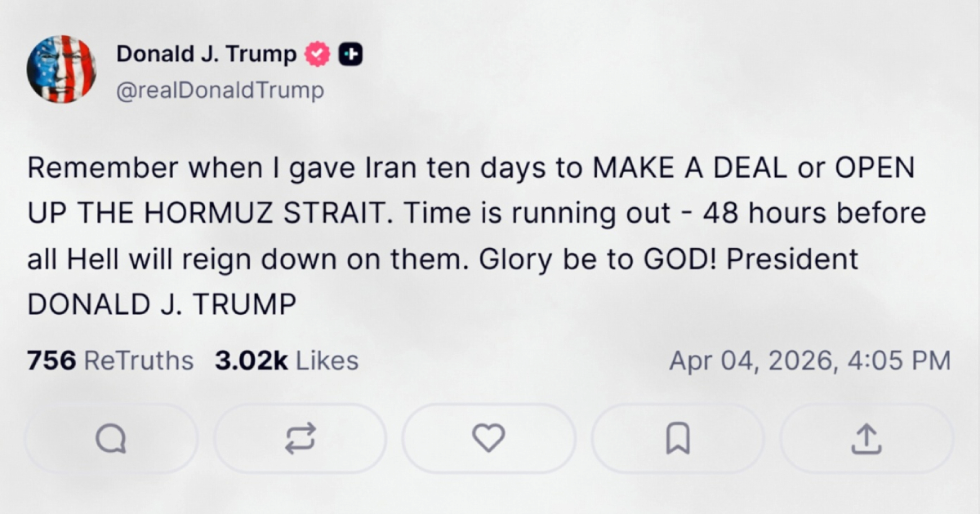The height and width of the screenshot is (514, 980).
Task: Click the black plus badge beside verification
Action: point(351,53)
